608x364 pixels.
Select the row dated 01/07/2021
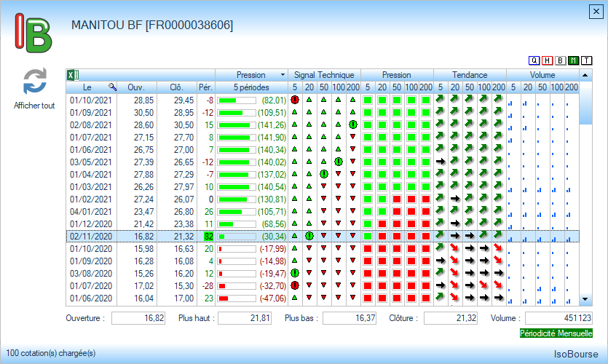coord(323,137)
